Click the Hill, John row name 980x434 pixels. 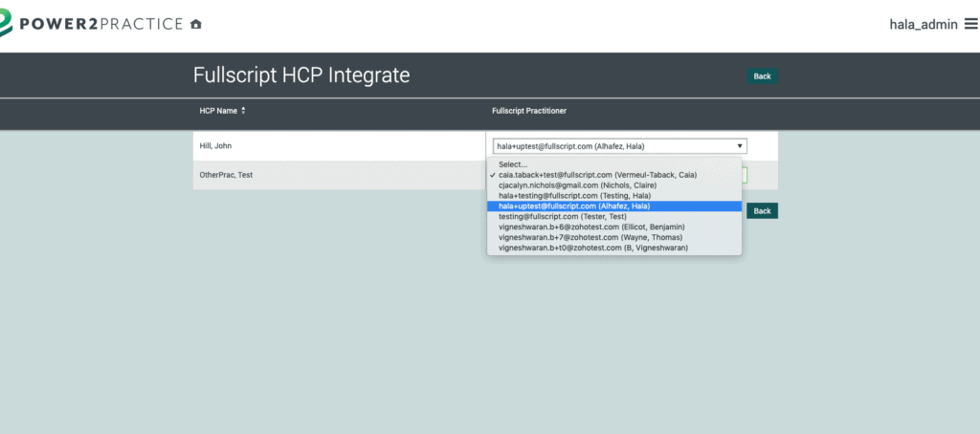tap(215, 146)
